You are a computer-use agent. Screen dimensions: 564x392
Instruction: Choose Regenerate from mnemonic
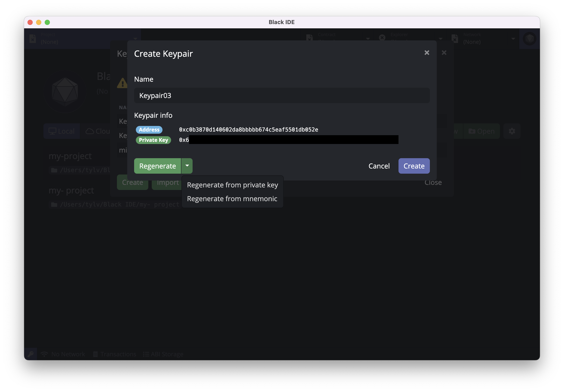pyautogui.click(x=232, y=199)
